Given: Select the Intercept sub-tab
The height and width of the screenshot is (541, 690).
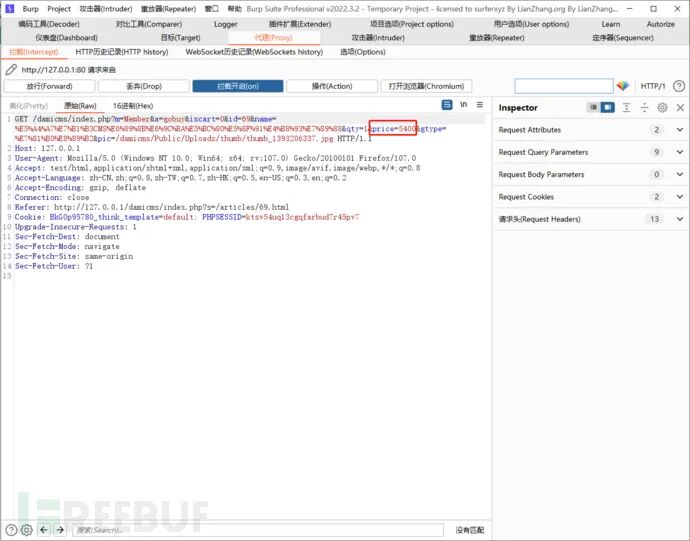Looking at the screenshot, I should [33, 52].
